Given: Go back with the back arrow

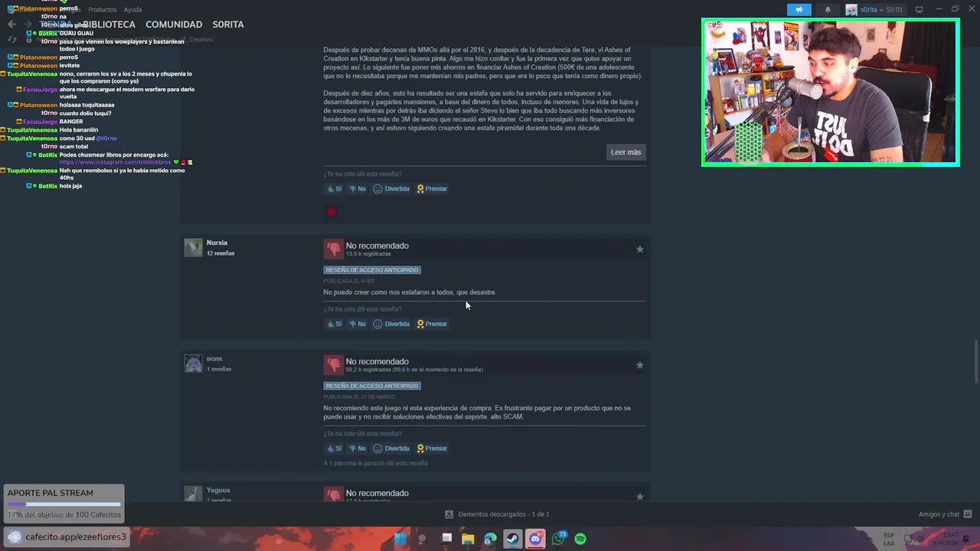Looking at the screenshot, I should [x=11, y=24].
